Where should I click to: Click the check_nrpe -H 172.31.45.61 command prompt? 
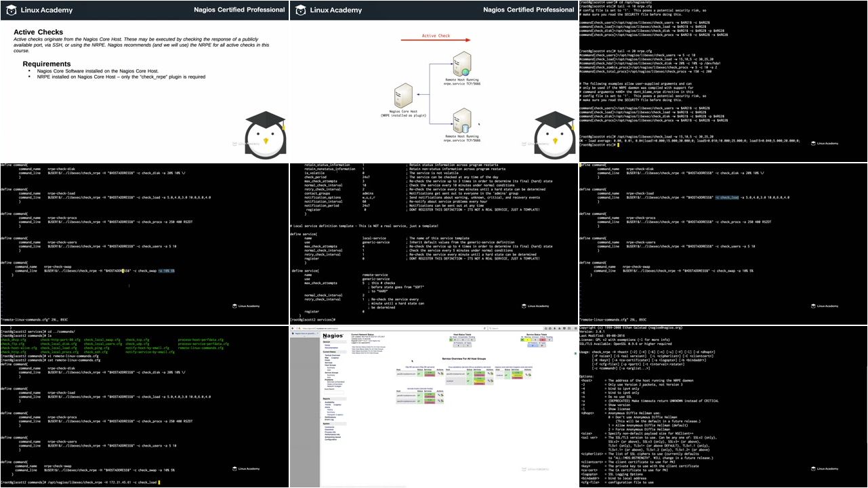79,482
